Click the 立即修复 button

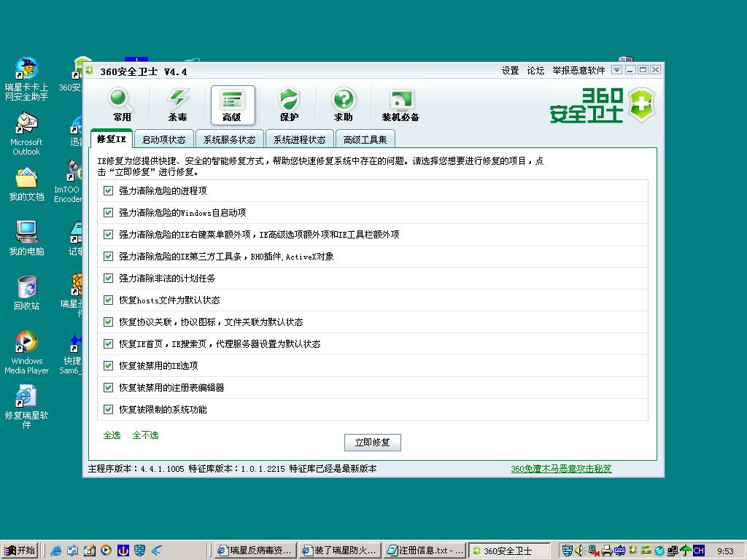click(x=373, y=443)
